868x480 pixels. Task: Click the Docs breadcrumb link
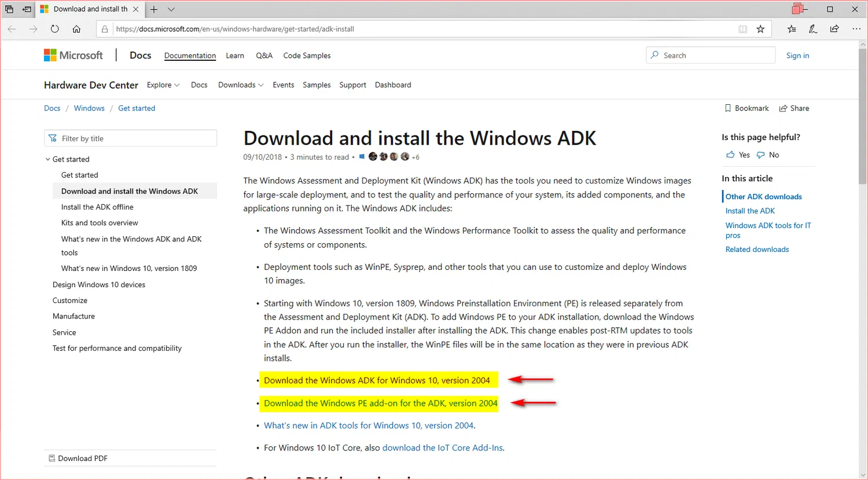[52, 108]
